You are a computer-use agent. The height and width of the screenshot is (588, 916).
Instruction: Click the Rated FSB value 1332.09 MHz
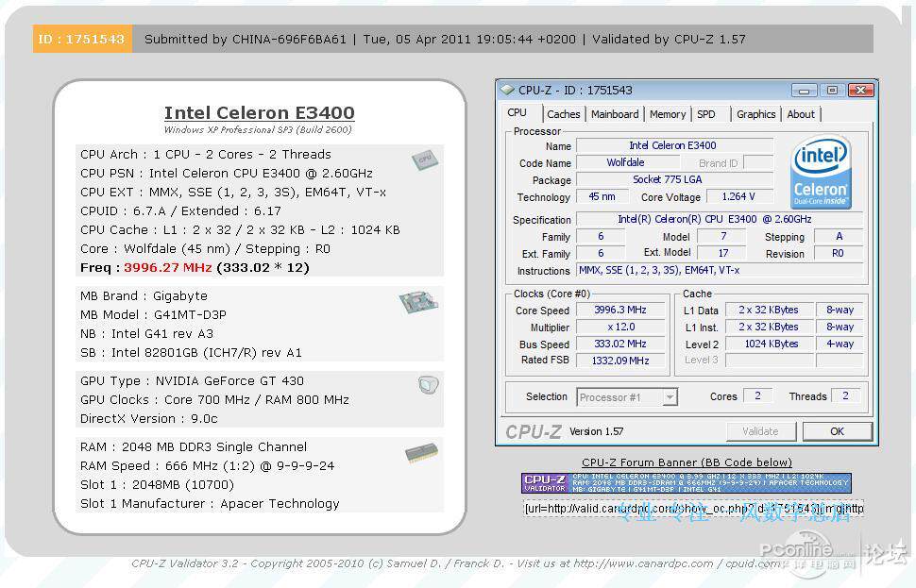pos(621,361)
